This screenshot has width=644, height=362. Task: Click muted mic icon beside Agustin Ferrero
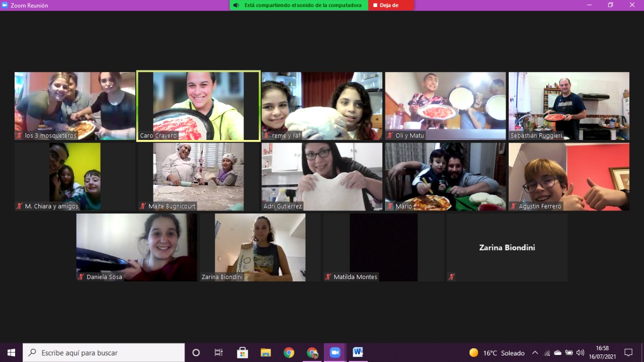coord(513,206)
